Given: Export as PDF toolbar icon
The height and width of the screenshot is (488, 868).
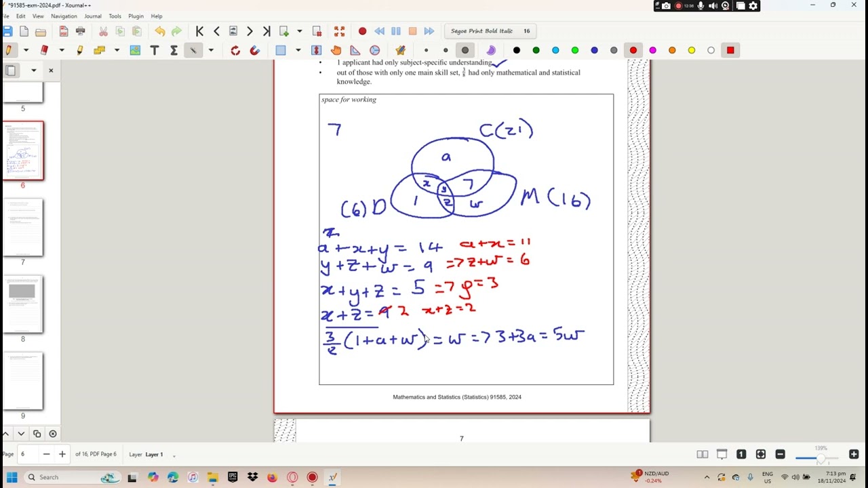Looking at the screenshot, I should 64,31.
